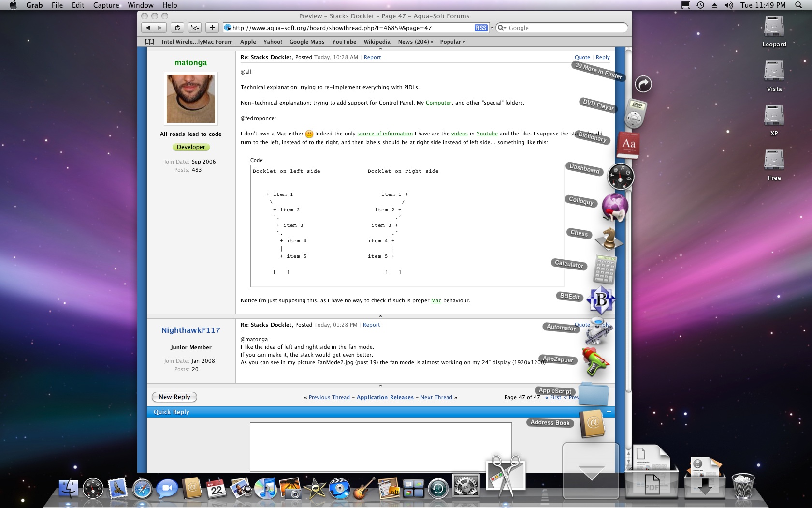Open BBEdit from the stack
812x508 pixels.
(x=601, y=300)
